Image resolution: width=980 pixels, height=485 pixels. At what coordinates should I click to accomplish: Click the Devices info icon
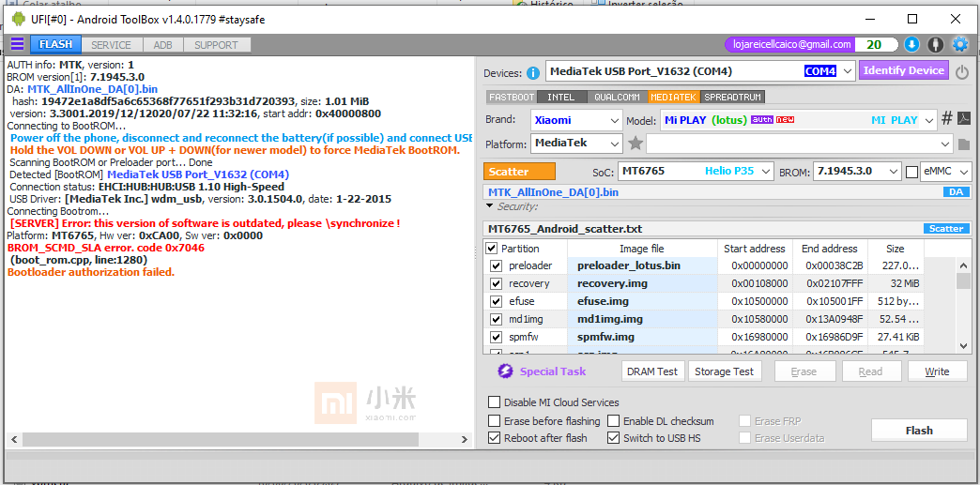tap(533, 73)
